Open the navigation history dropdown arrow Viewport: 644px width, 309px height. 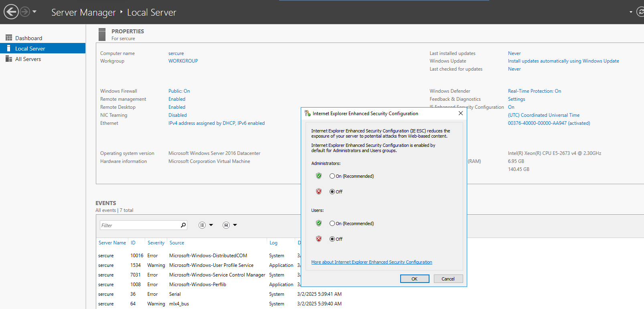click(34, 12)
